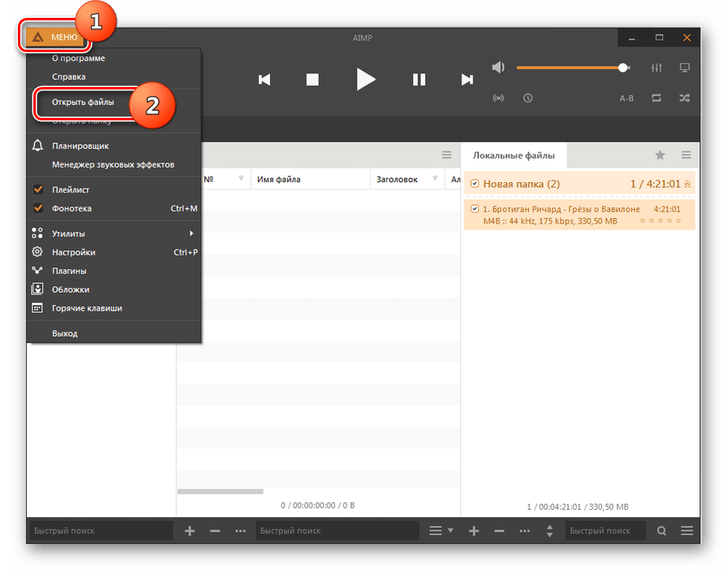Sort by the № column

click(208, 179)
